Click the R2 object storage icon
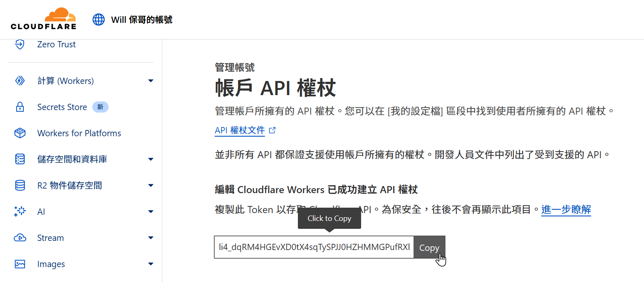Image resolution: width=644 pixels, height=282 pixels. click(x=20, y=185)
